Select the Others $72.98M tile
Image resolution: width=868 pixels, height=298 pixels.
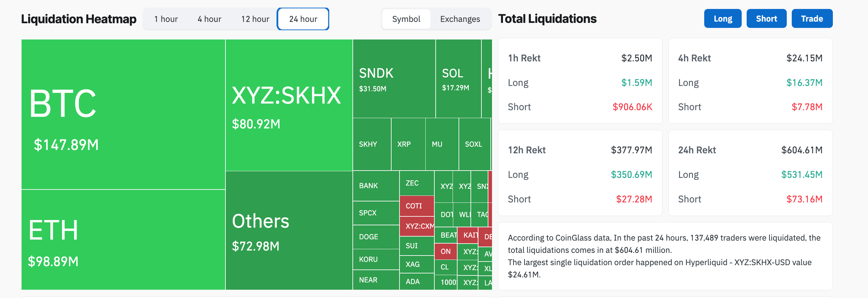pos(289,231)
